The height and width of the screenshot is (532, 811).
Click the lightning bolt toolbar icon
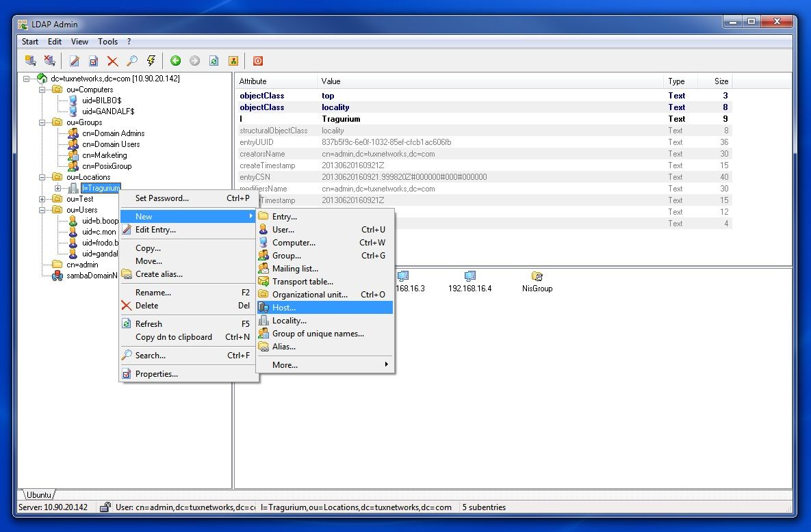tap(151, 61)
